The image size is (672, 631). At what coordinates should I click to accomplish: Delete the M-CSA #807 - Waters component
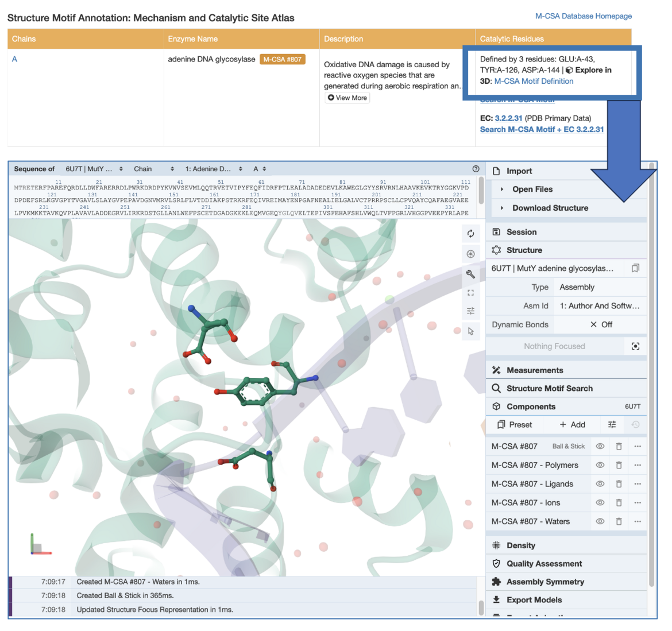[x=619, y=521]
